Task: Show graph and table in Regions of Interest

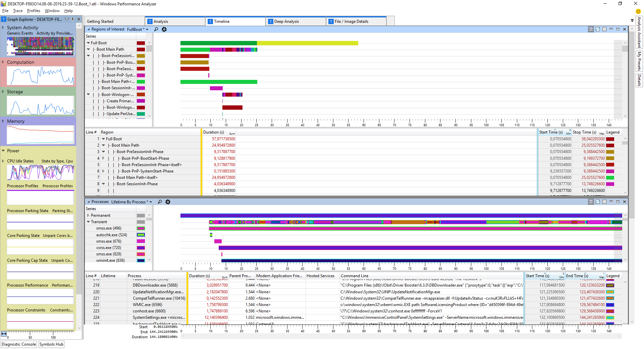Action: pyautogui.click(x=591, y=29)
